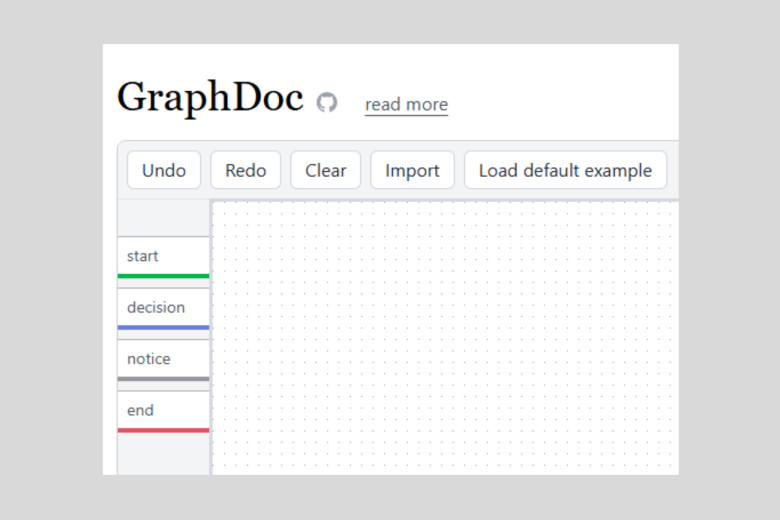
Task: Clear the graph canvas with Clear
Action: pos(326,170)
